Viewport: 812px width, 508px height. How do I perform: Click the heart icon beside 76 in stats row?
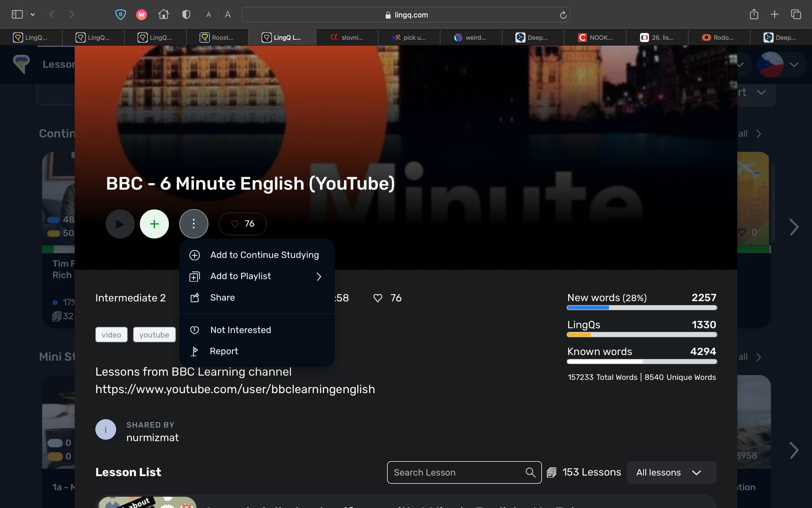pos(378,298)
